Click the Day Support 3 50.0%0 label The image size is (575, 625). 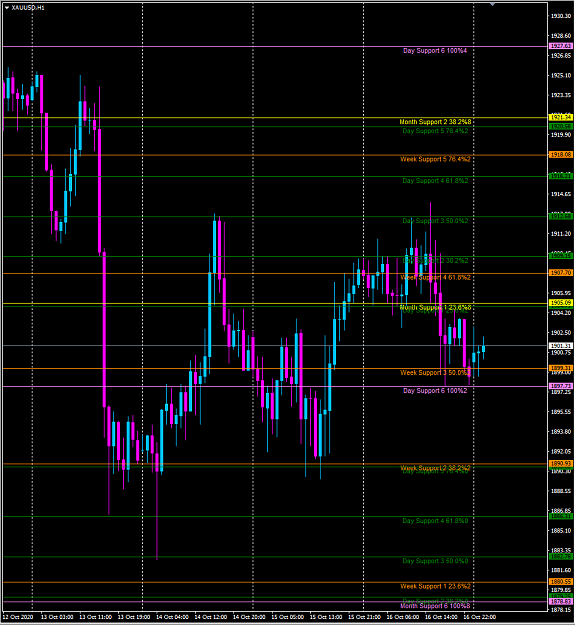(x=435, y=561)
